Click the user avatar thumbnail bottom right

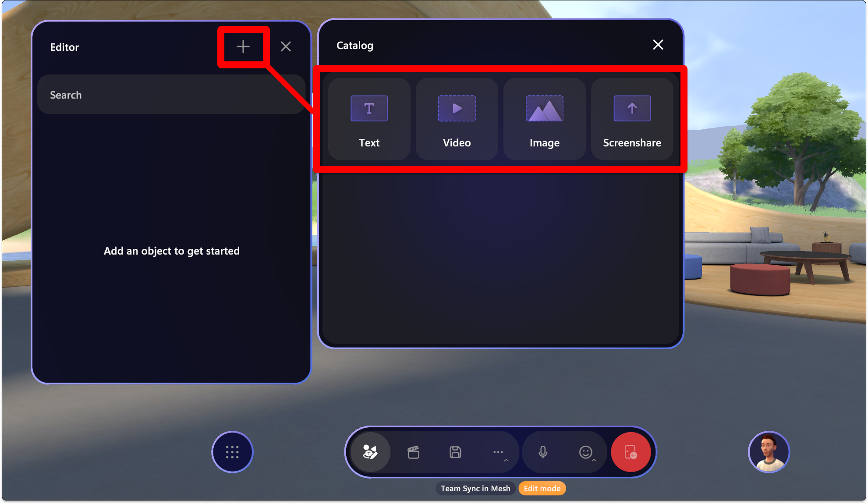coord(769,452)
